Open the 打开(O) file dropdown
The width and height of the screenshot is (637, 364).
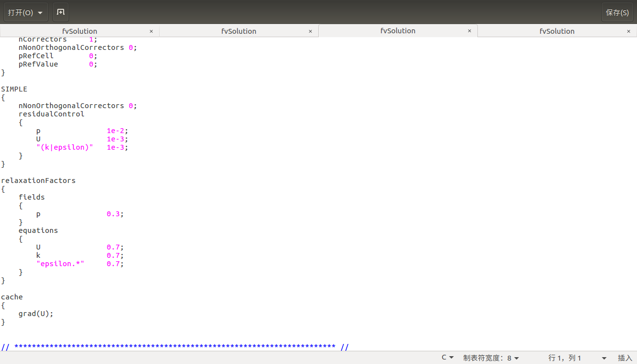click(x=25, y=12)
